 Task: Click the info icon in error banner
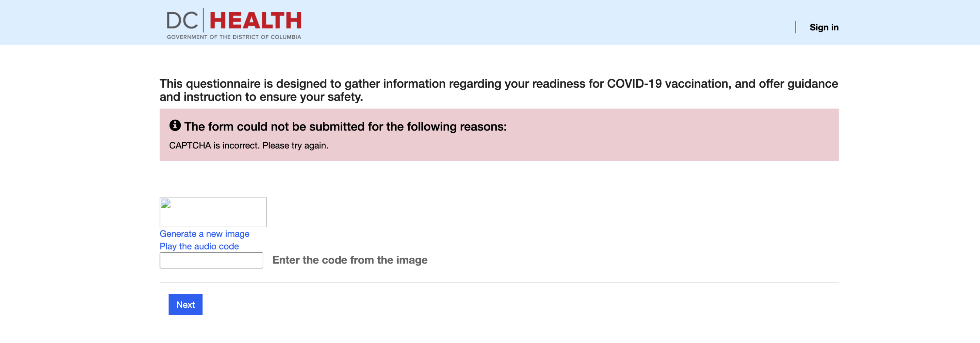pyautogui.click(x=175, y=125)
